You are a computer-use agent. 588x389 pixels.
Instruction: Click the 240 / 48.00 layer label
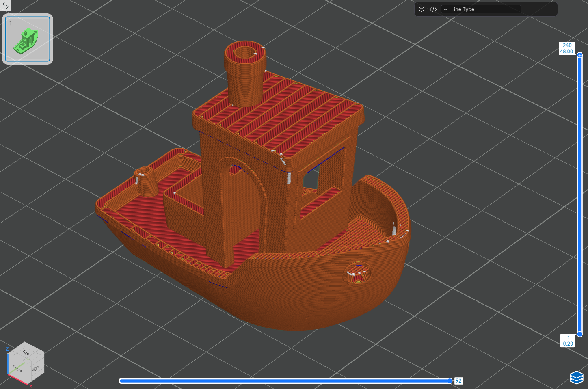coord(566,48)
